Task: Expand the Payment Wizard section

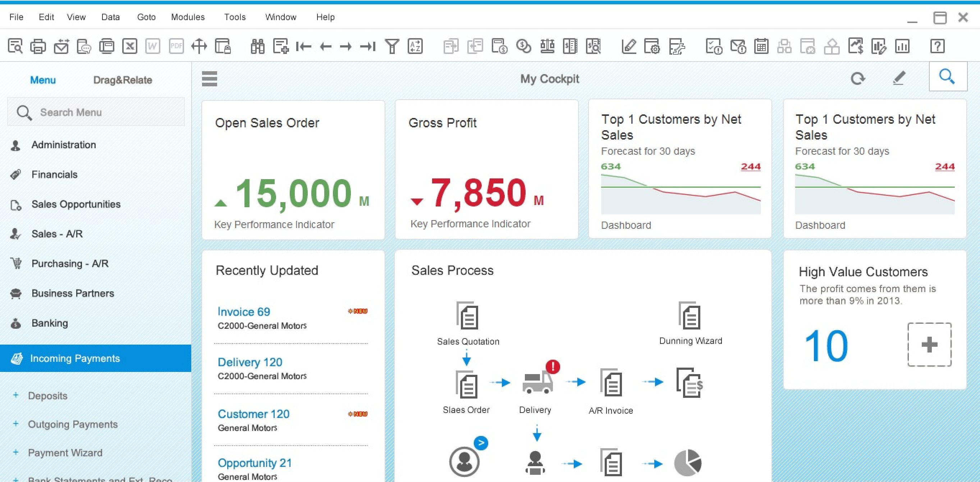Action: 16,453
